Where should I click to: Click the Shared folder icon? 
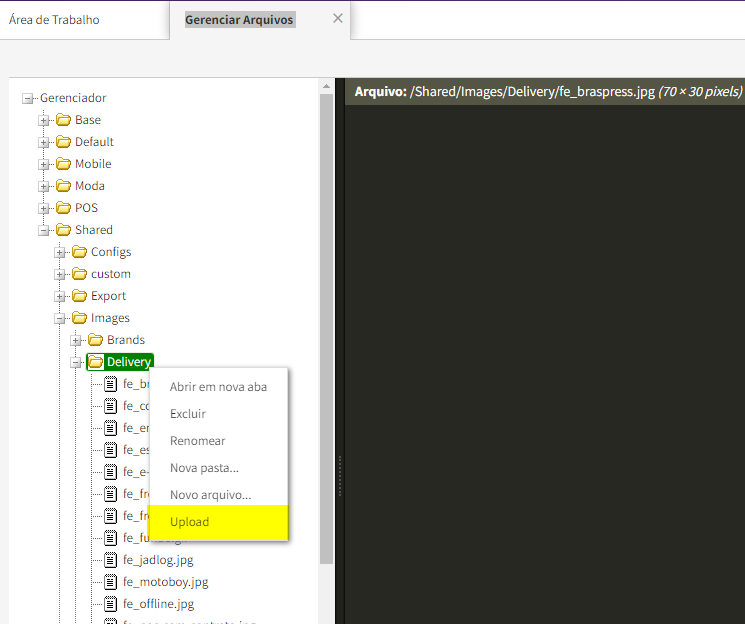[x=63, y=230]
